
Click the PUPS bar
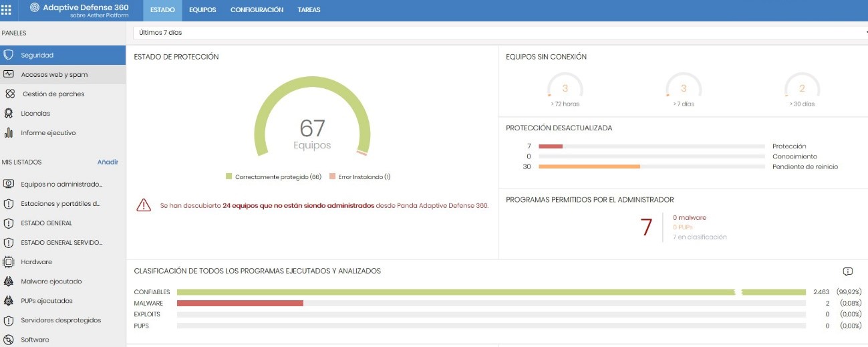pos(491,326)
